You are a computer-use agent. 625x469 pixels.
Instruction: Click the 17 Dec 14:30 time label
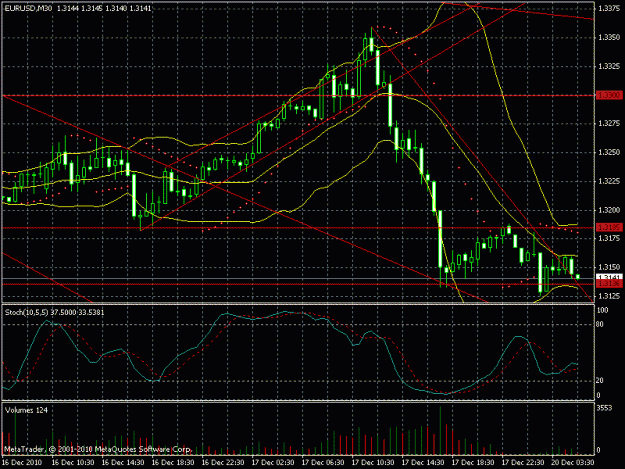[423, 463]
